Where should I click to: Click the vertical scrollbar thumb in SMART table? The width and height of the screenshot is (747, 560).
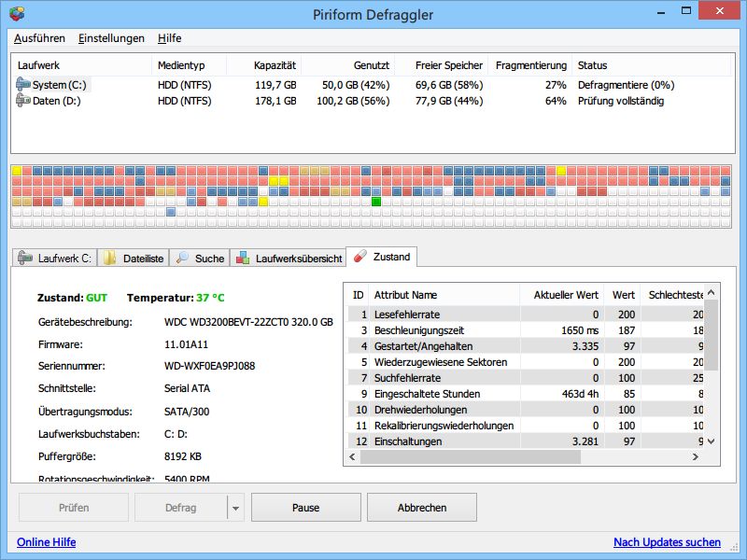pos(712,334)
